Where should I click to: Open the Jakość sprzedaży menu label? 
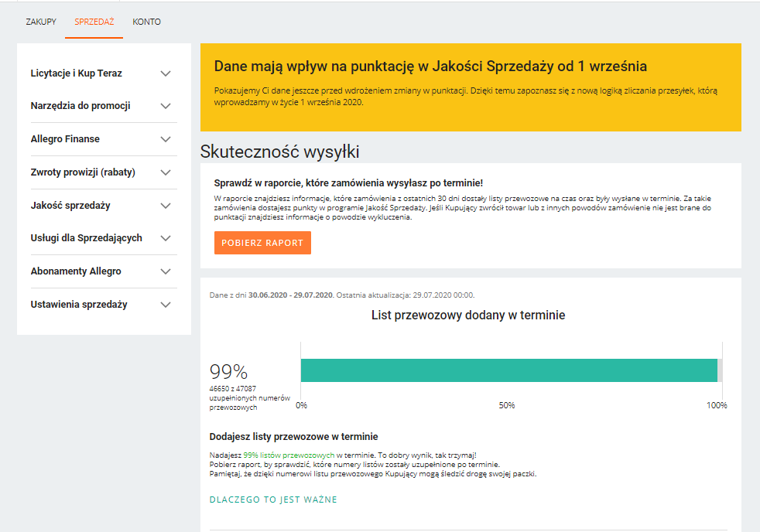(70, 205)
